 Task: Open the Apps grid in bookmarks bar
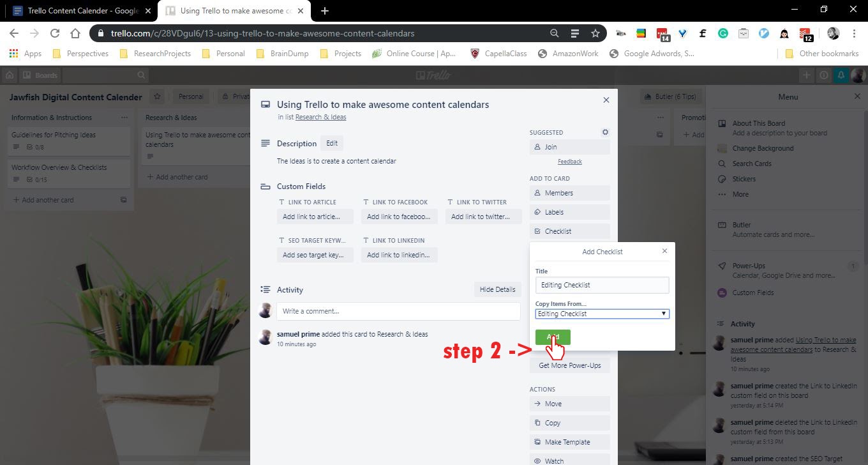(26, 54)
